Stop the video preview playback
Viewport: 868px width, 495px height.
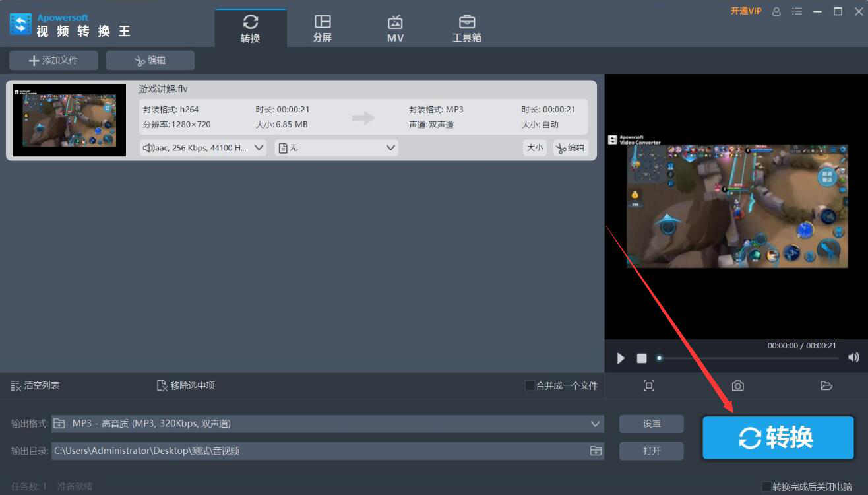coord(642,358)
